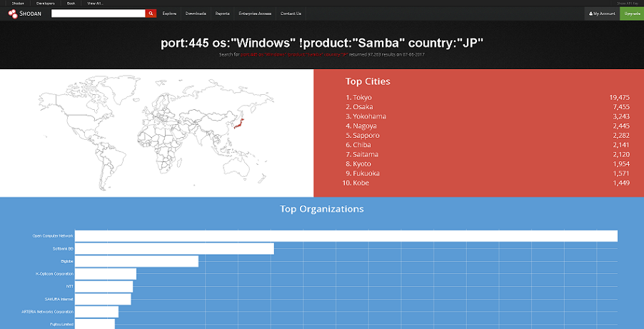Click Show API Key link
Screen dimensions: 644x329
627,4
